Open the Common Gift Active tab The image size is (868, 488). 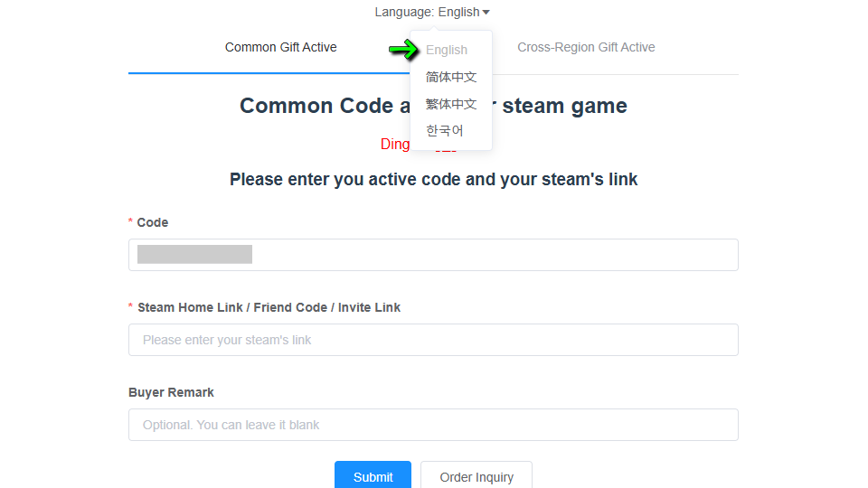click(280, 47)
